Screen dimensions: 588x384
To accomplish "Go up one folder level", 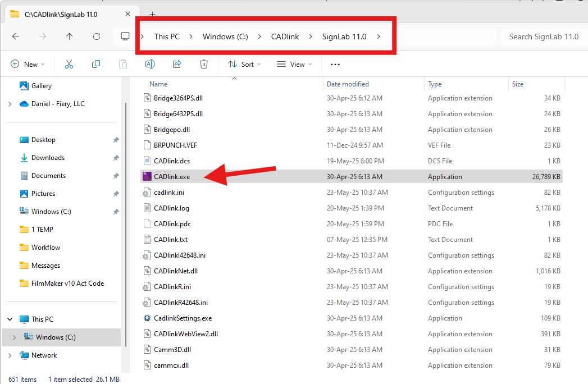I will tap(70, 36).
